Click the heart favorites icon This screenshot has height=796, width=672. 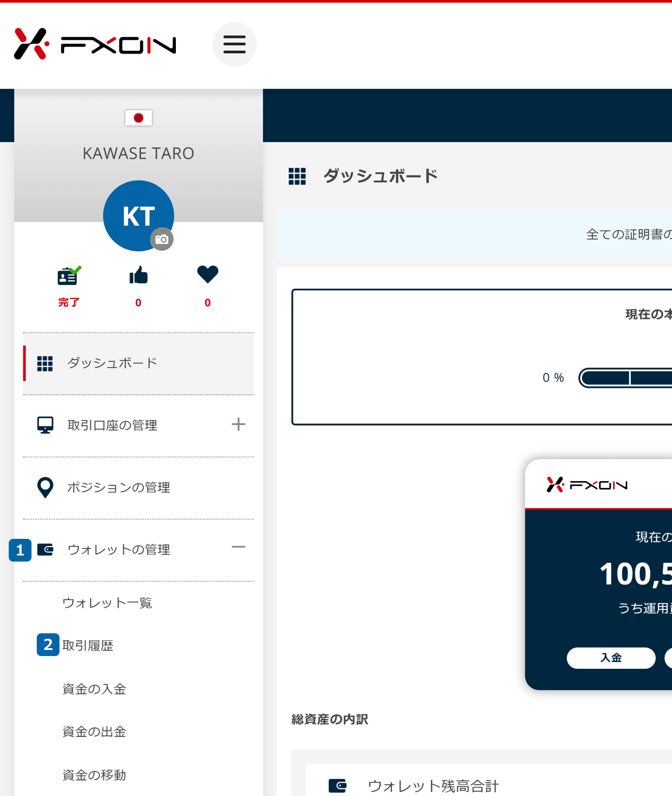coord(207,274)
